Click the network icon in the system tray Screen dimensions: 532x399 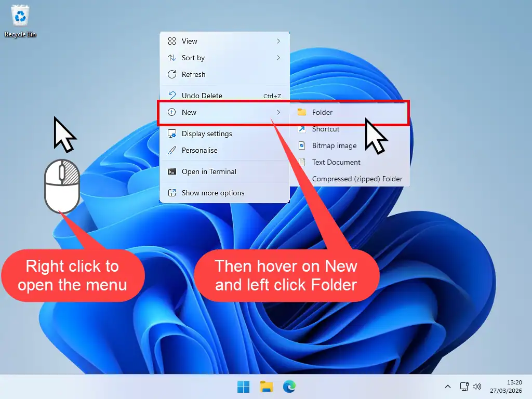[x=464, y=387]
